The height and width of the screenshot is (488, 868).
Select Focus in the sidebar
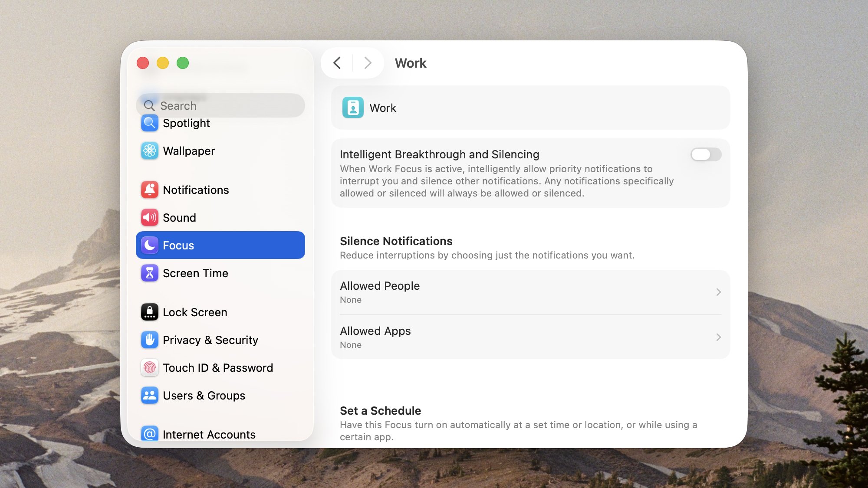coord(220,245)
